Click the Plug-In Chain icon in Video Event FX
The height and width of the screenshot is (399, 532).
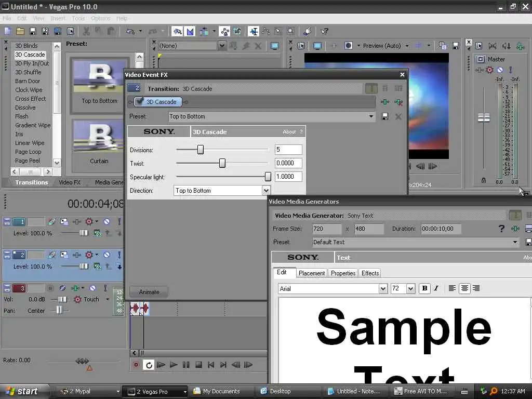[385, 102]
